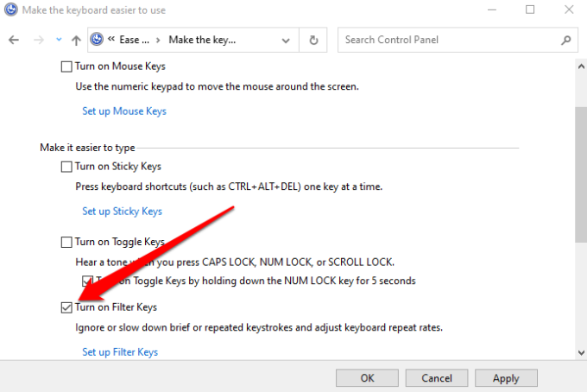
Task: Open the Set up Sticky Keys link
Action: (122, 211)
